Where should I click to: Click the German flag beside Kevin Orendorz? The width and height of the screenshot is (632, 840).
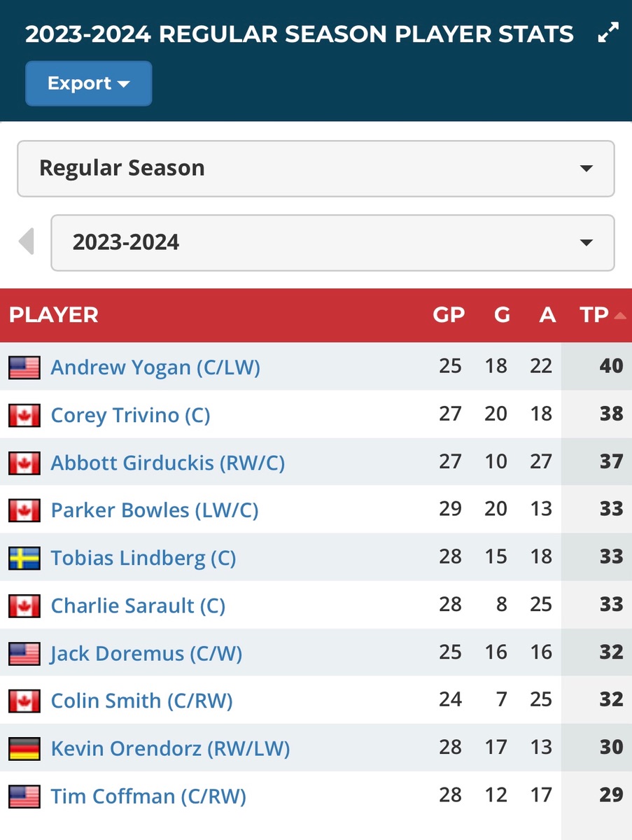[x=24, y=748]
